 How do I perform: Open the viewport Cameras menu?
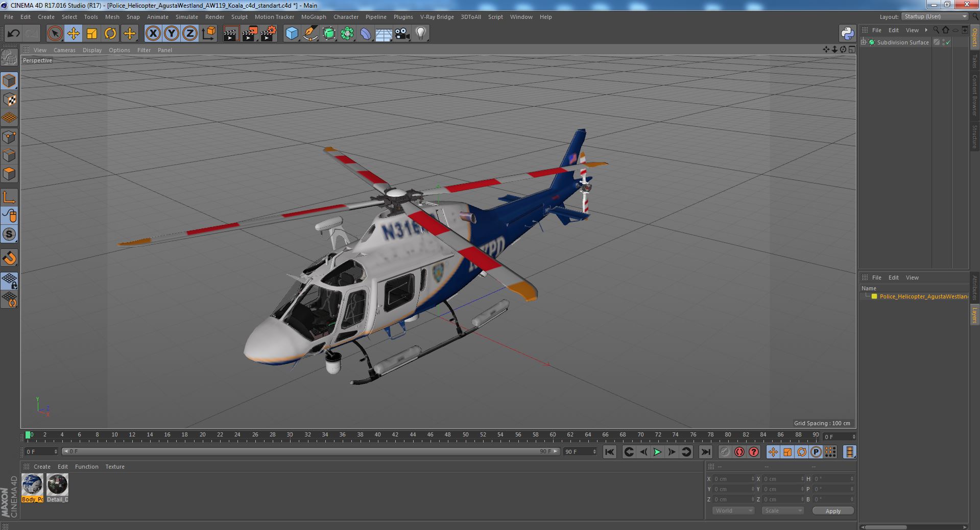tap(64, 50)
